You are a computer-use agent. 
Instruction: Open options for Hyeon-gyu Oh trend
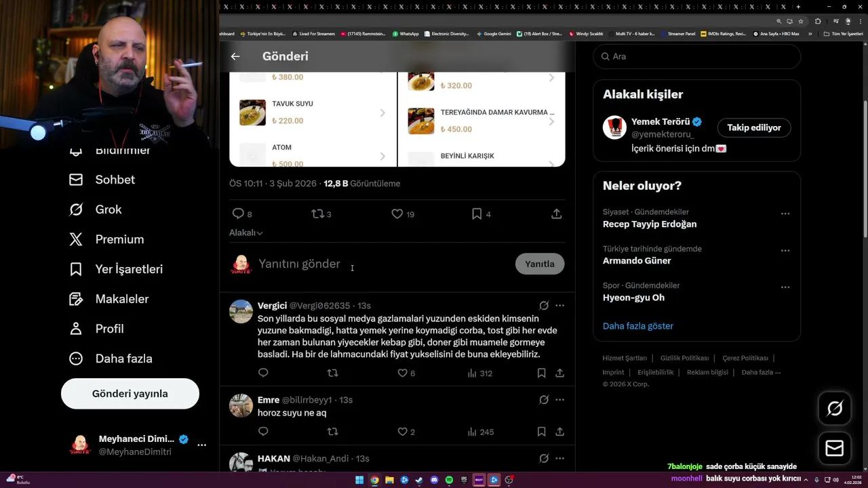pyautogui.click(x=785, y=287)
